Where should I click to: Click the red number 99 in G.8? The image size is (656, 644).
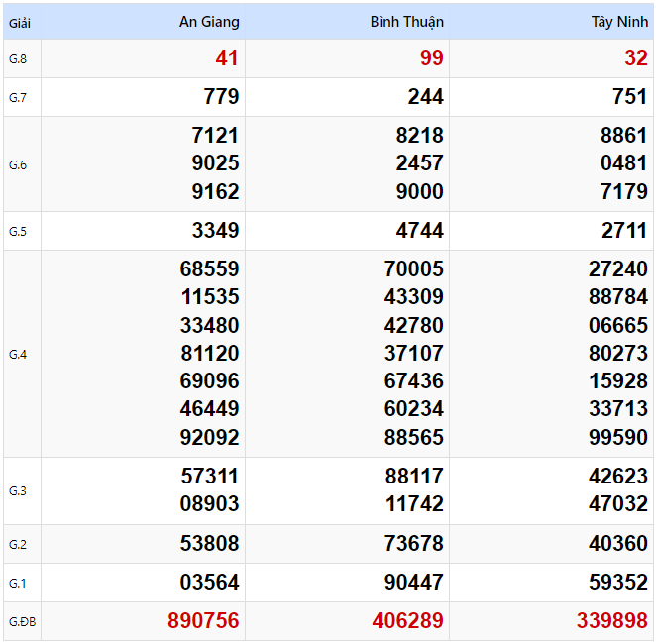pos(431,59)
